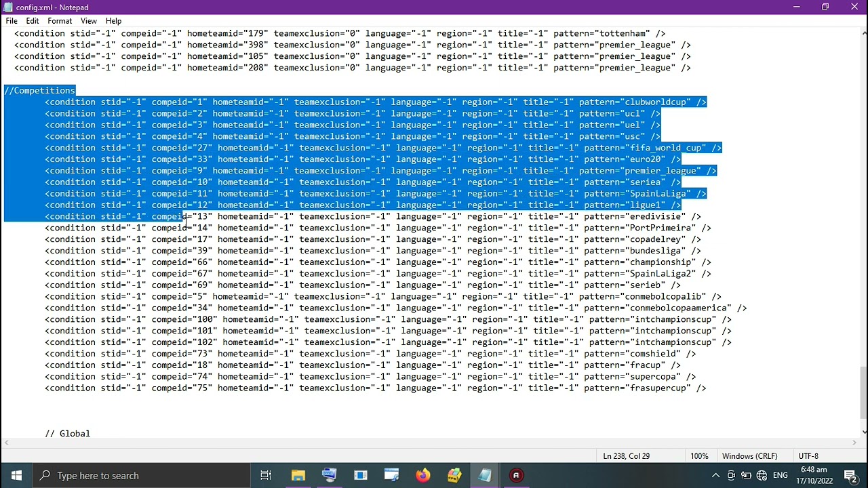Click the line with compeid "101"
The image size is (868, 488).
pos(389,331)
